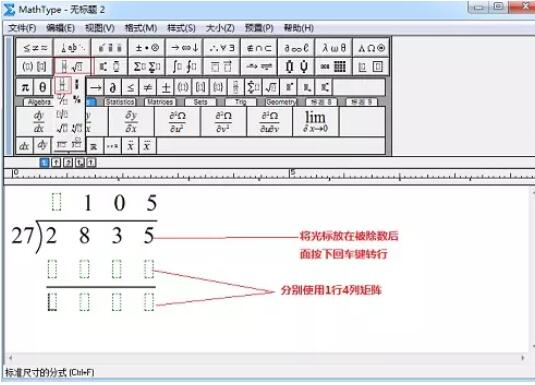Insert the x with triple-dot accent

tap(147, 146)
